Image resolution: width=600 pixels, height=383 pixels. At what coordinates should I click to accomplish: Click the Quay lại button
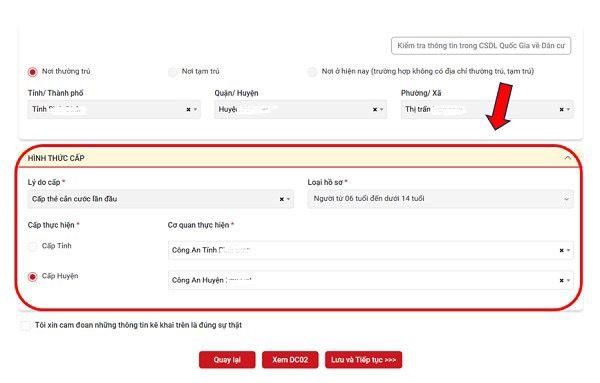click(x=227, y=360)
